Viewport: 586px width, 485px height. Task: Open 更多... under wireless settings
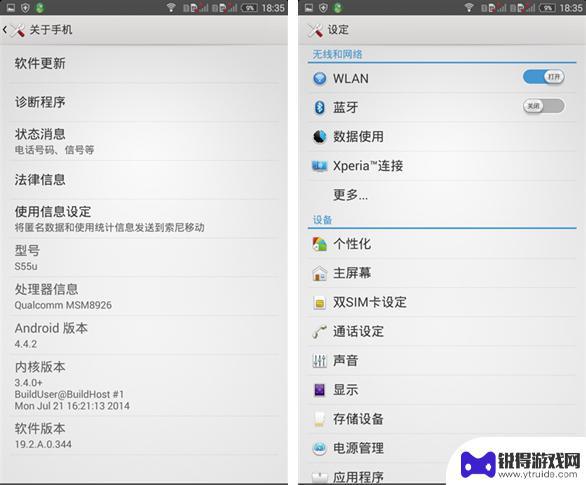(x=442, y=195)
